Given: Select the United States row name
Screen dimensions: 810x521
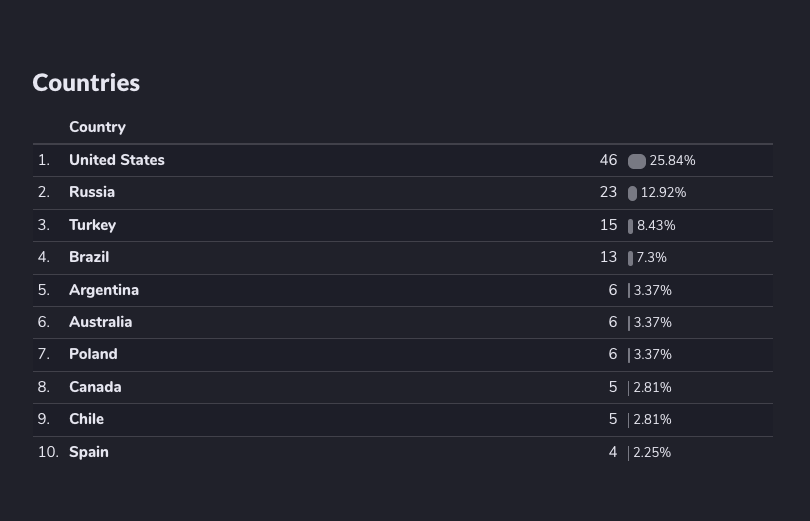Looking at the screenshot, I should (116, 160).
